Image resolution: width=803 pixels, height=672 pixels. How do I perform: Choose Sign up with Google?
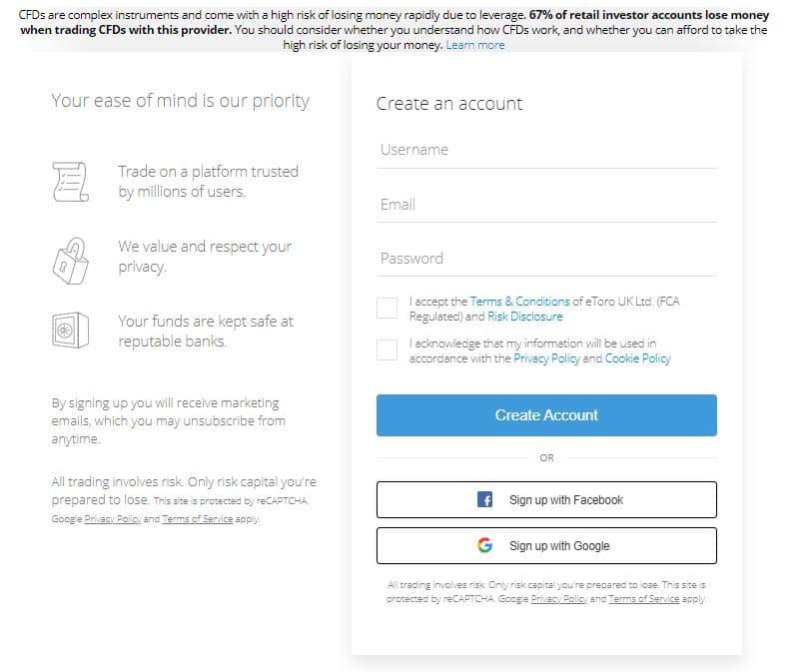(x=546, y=546)
